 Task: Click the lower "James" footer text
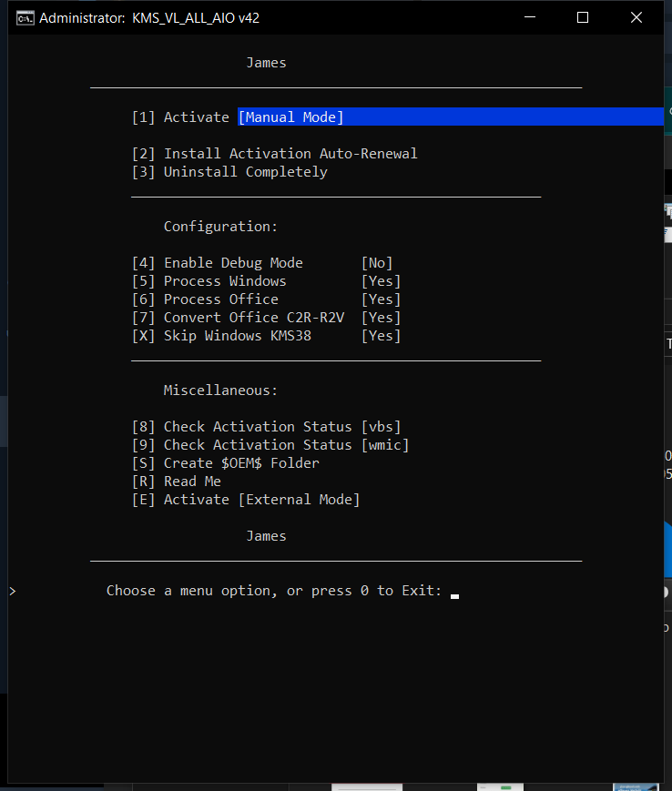click(x=266, y=536)
